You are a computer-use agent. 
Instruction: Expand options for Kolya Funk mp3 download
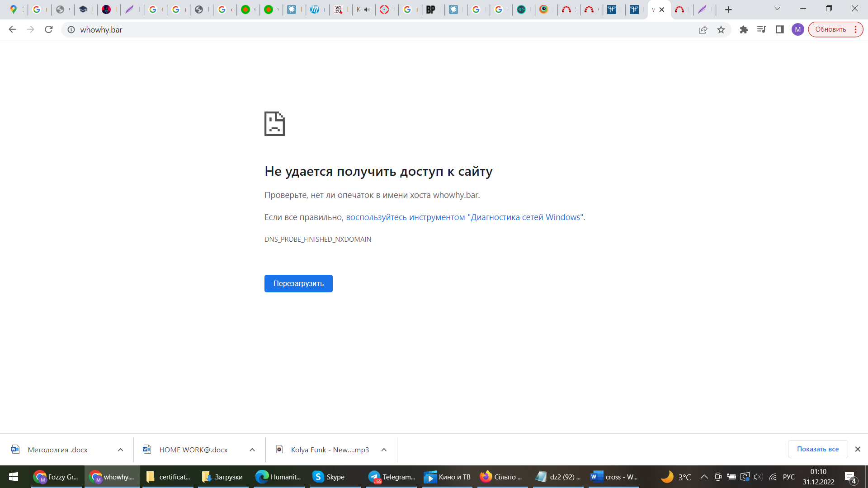384,450
